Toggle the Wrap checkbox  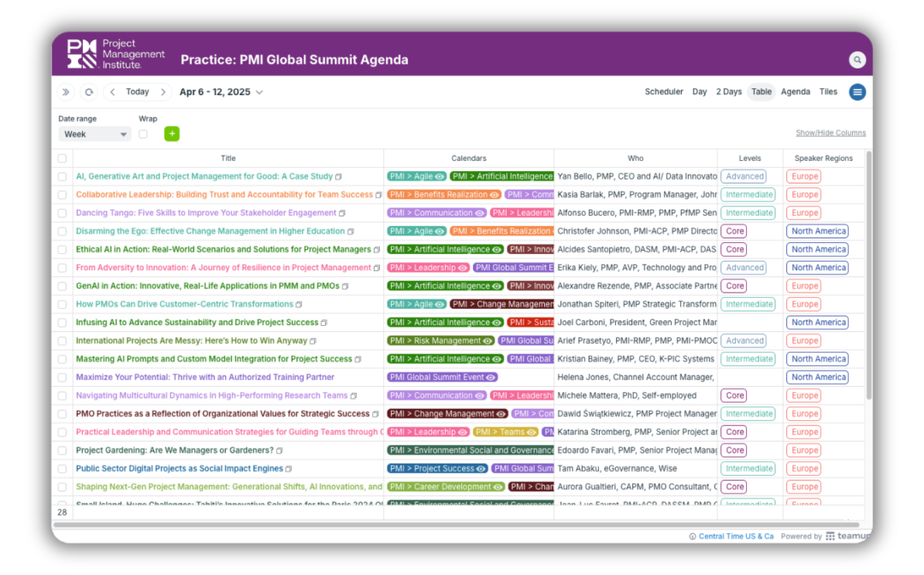coord(143,134)
